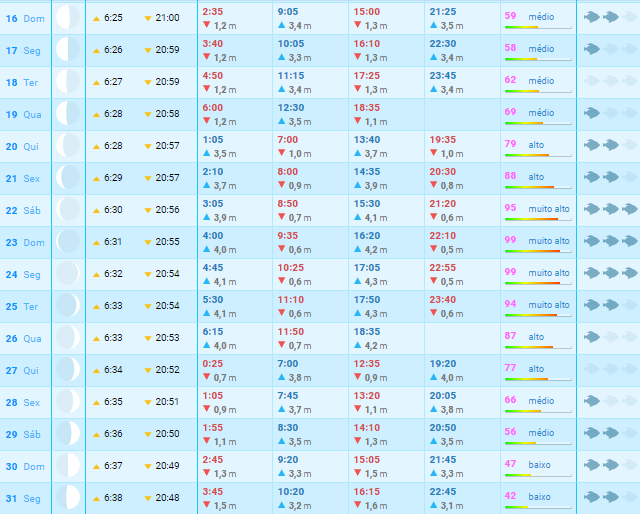This screenshot has width=640, height=514.
Task: Click the red low-tide arrow under 16:15
Action: pyautogui.click(x=358, y=505)
